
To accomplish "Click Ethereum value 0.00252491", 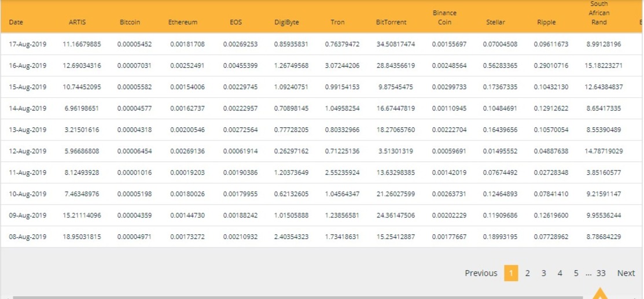I will pos(187,65).
